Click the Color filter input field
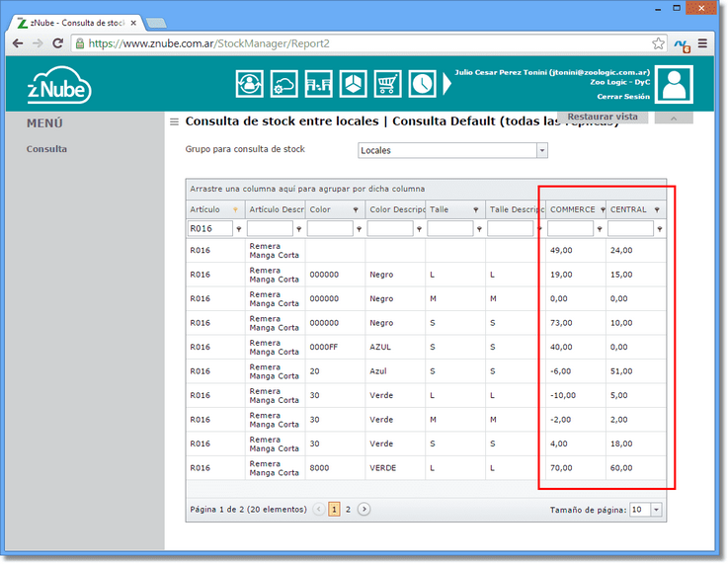The width and height of the screenshot is (728, 564). click(x=330, y=228)
